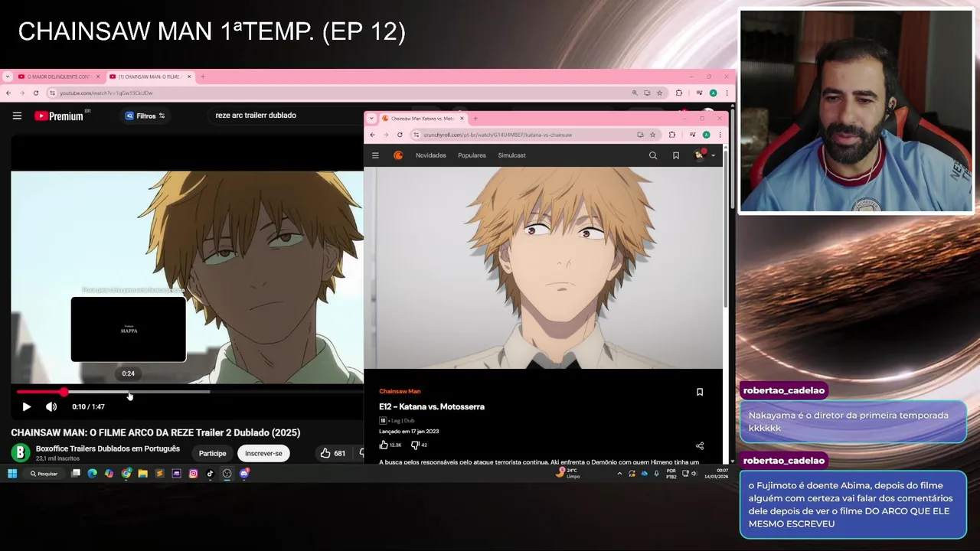Click the Crunchyroll episode video player
The width and height of the screenshot is (980, 551).
[543, 267]
